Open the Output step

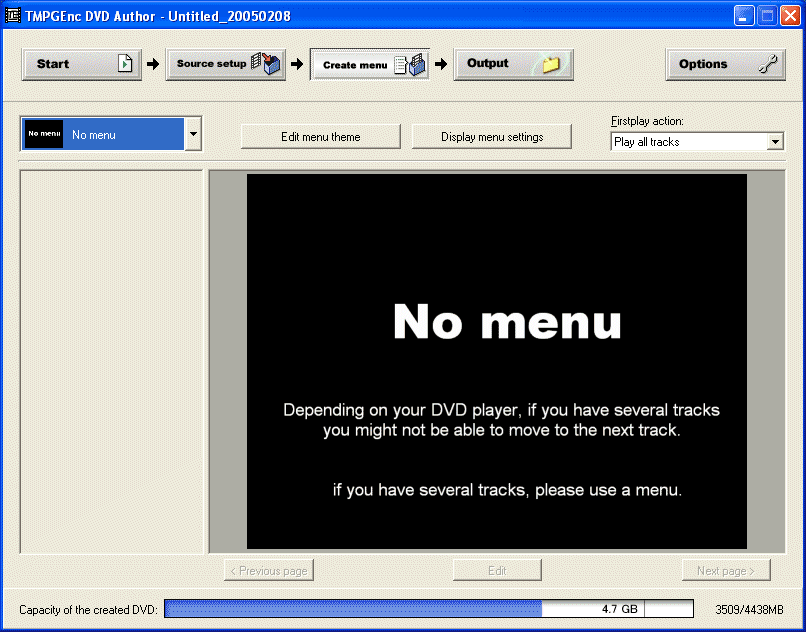pos(514,64)
